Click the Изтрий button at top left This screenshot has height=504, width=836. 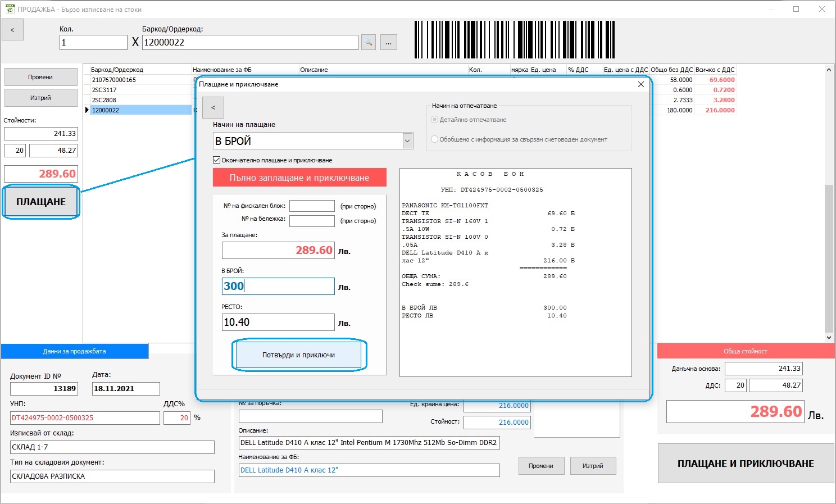[x=41, y=98]
